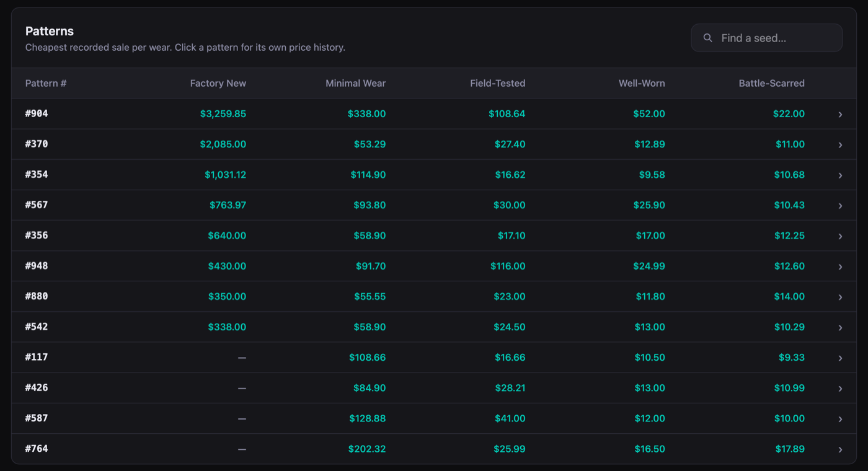Expand row #587 using its chevron
This screenshot has width=868, height=471.
[x=840, y=419]
